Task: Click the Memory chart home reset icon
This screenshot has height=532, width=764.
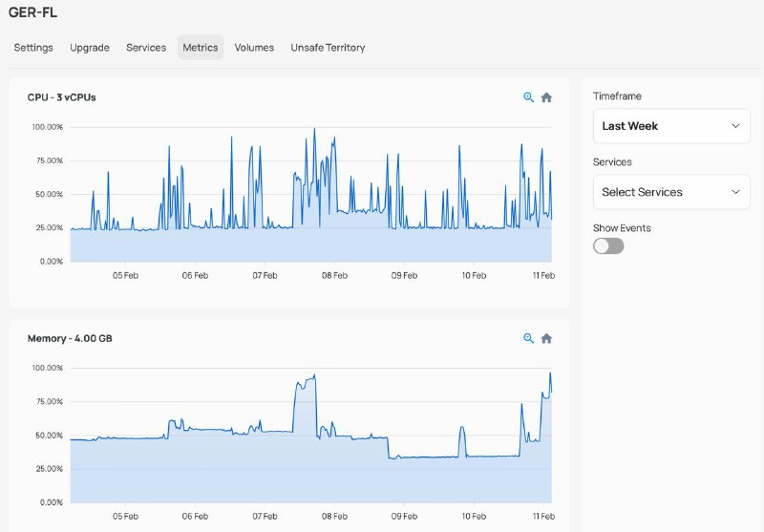Action: tap(546, 338)
